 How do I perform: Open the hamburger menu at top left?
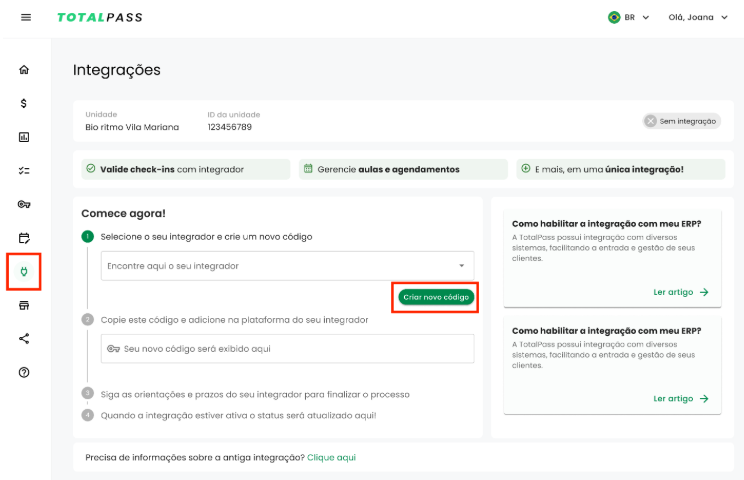click(26, 18)
